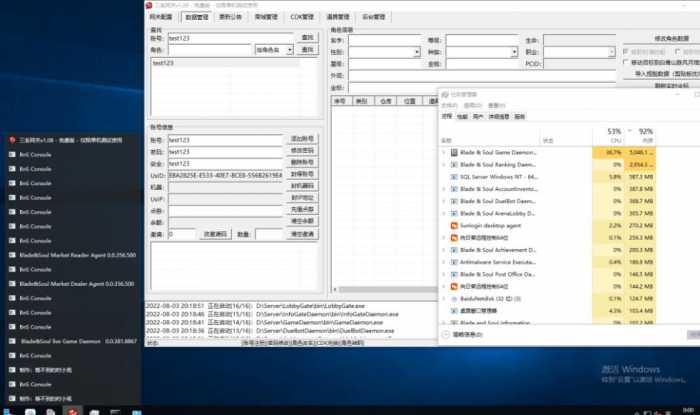700x415 pixels.
Task: Click the Task Manager title bar icon
Action: [445, 95]
